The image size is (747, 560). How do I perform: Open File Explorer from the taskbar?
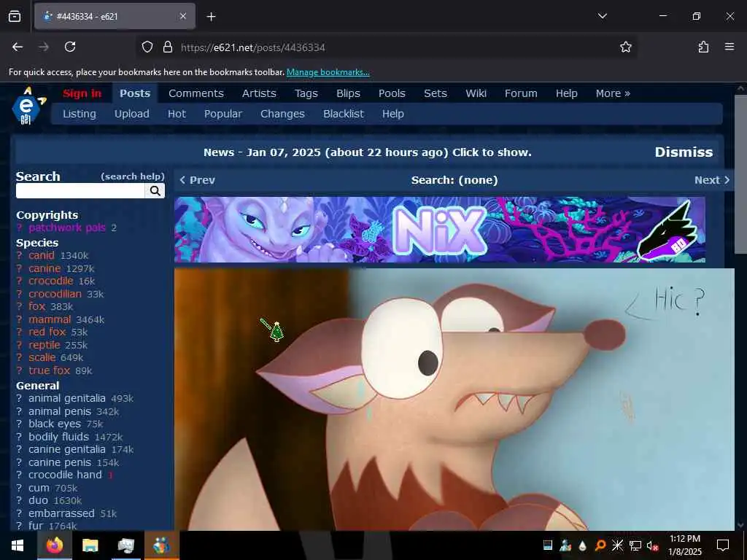[90, 545]
